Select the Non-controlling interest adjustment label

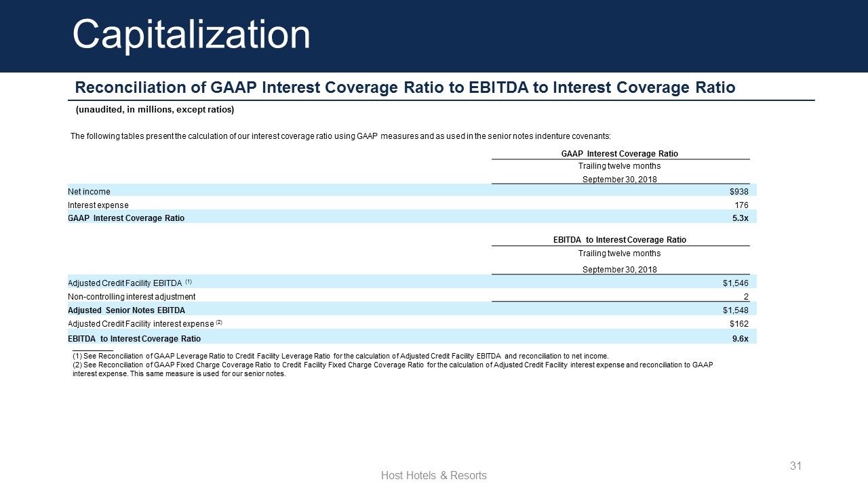click(132, 297)
